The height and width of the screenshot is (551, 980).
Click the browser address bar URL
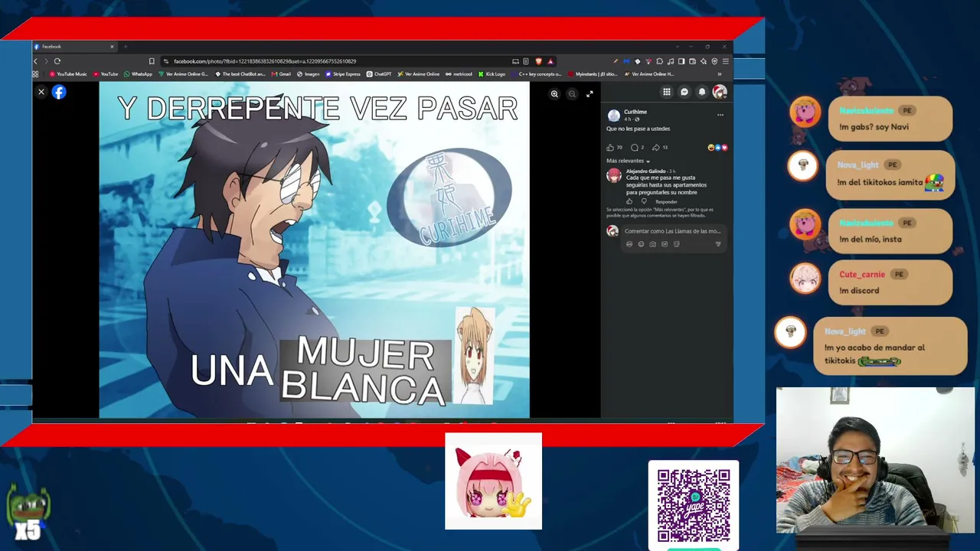point(265,61)
